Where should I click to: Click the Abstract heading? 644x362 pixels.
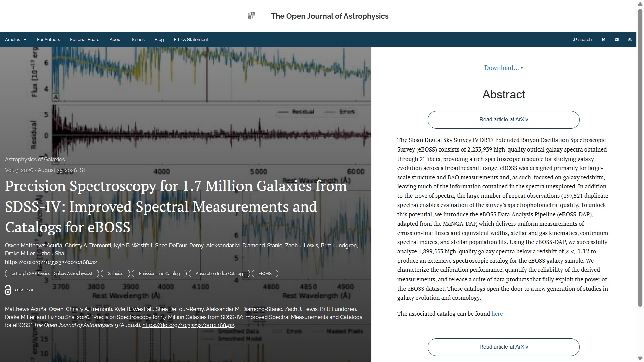pos(503,94)
